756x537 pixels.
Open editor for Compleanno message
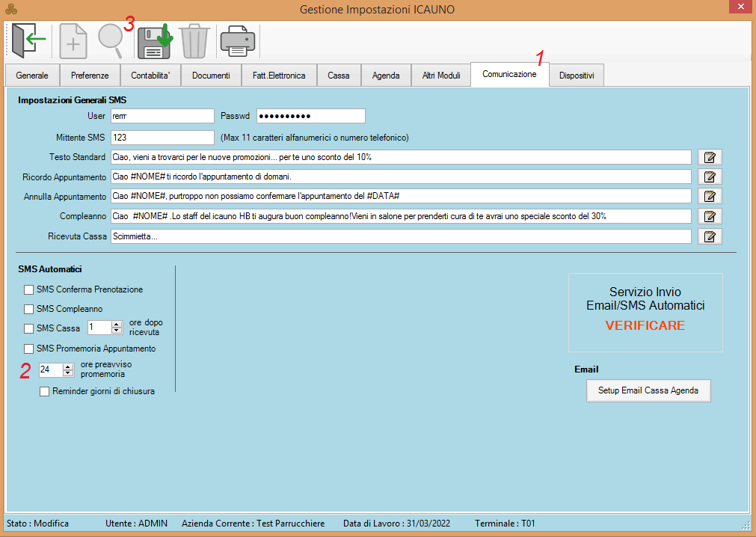[x=710, y=216]
